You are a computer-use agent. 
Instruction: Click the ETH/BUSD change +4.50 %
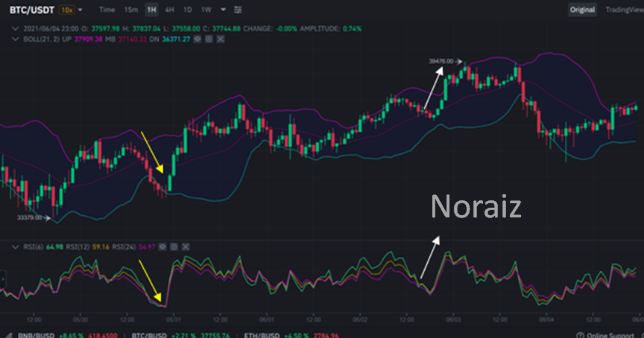[297, 335]
